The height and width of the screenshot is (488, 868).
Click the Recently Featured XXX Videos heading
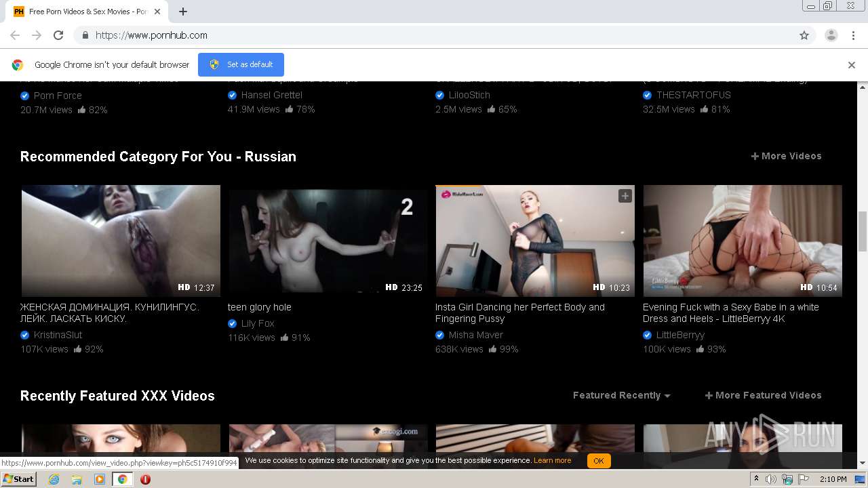pyautogui.click(x=117, y=396)
